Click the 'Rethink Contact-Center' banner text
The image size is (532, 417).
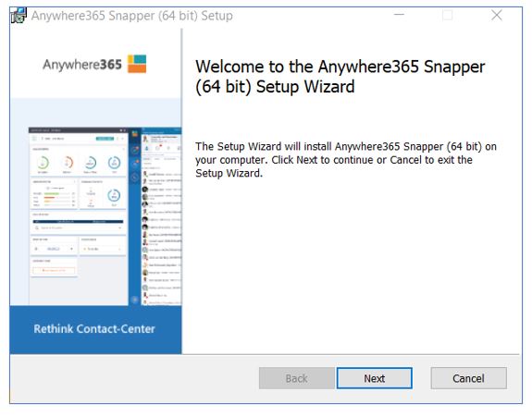coord(94,329)
